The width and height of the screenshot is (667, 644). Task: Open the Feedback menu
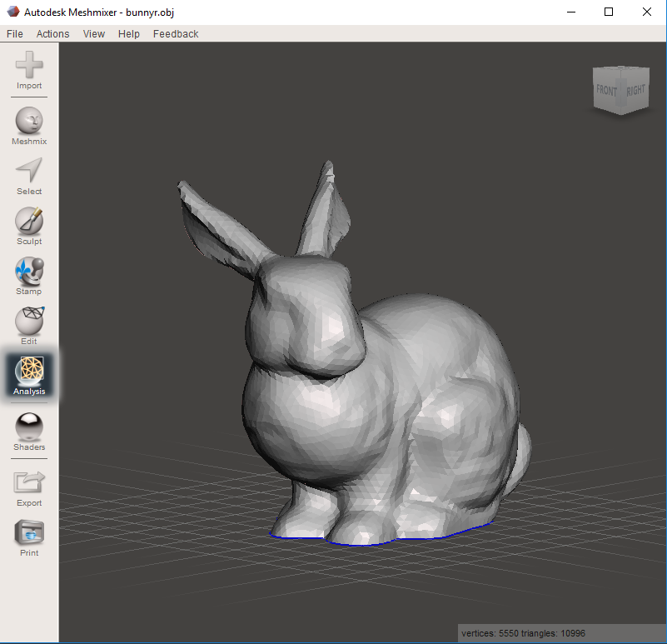click(176, 33)
